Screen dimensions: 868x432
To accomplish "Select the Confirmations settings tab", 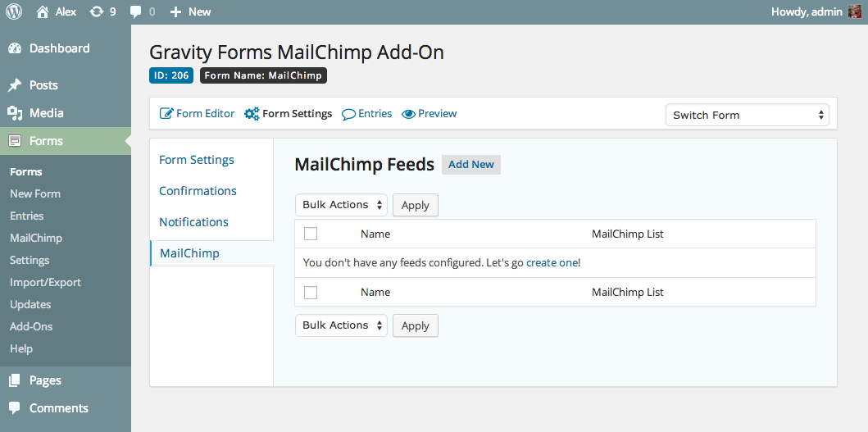I will click(x=198, y=191).
